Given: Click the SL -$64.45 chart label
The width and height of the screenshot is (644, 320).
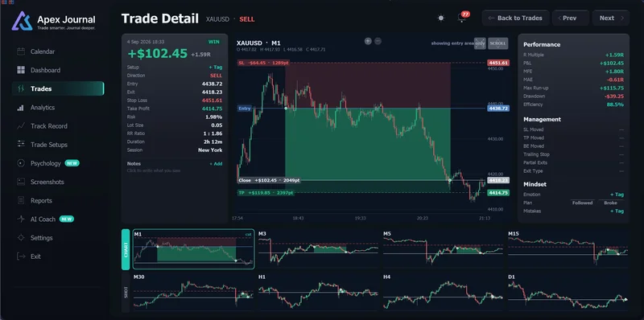Looking at the screenshot, I should (264, 63).
